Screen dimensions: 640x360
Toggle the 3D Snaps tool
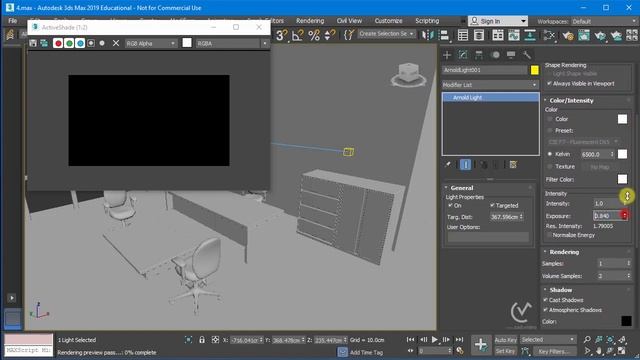pyautogui.click(x=282, y=35)
